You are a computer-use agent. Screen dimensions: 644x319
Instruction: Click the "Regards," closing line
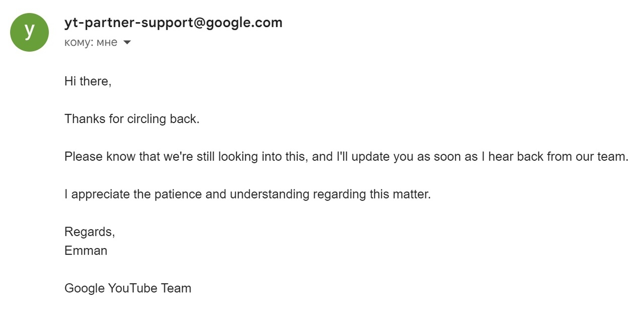90,232
